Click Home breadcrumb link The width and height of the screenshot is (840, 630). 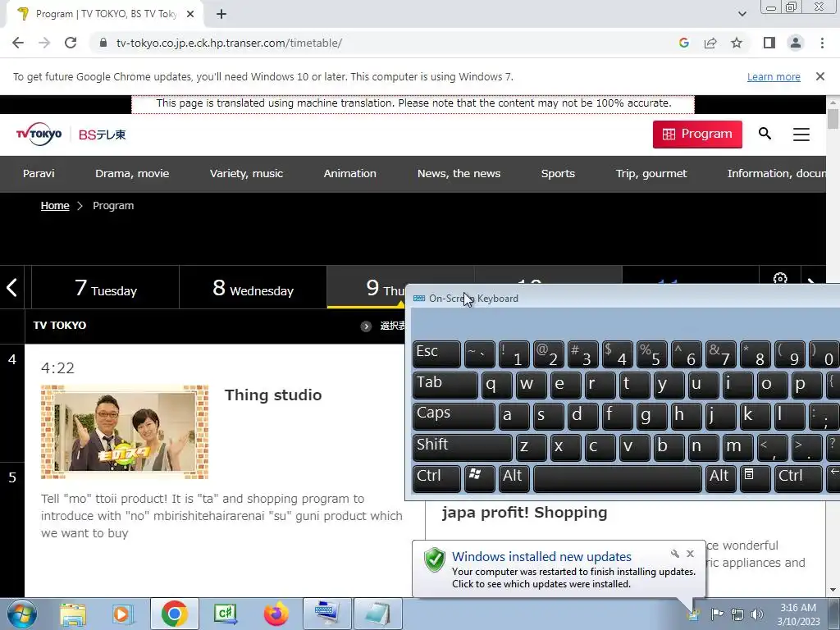pyautogui.click(x=55, y=206)
